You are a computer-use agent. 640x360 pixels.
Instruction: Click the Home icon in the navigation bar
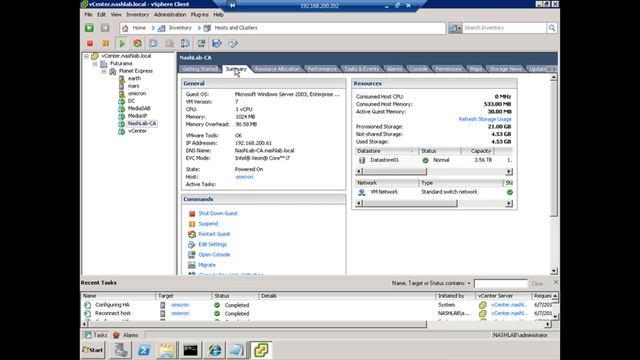(125, 28)
